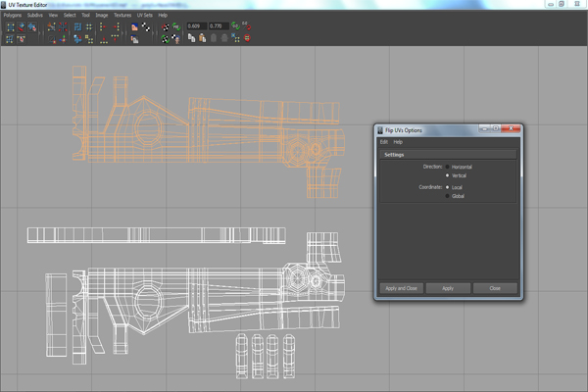Click the red refresh icon in the top row
588x392 pixels.
[x=246, y=25]
